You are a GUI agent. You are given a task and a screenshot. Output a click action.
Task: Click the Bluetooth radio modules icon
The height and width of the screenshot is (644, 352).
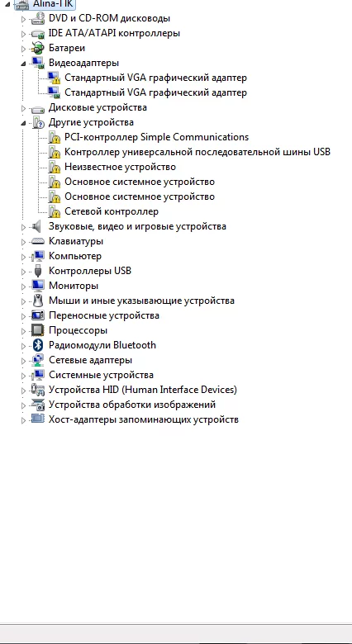(38, 345)
